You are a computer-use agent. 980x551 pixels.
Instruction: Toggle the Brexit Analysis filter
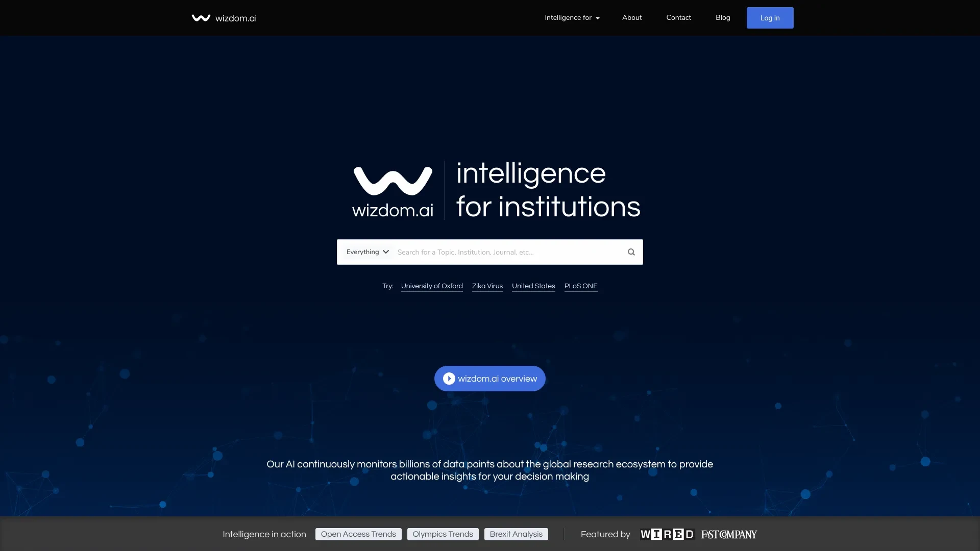(x=516, y=534)
